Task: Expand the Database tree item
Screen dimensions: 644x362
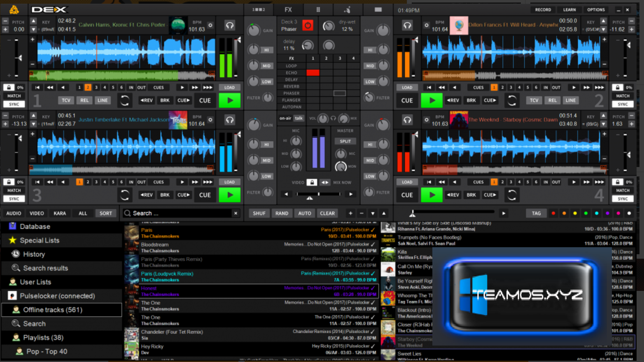Action: [x=62, y=227]
